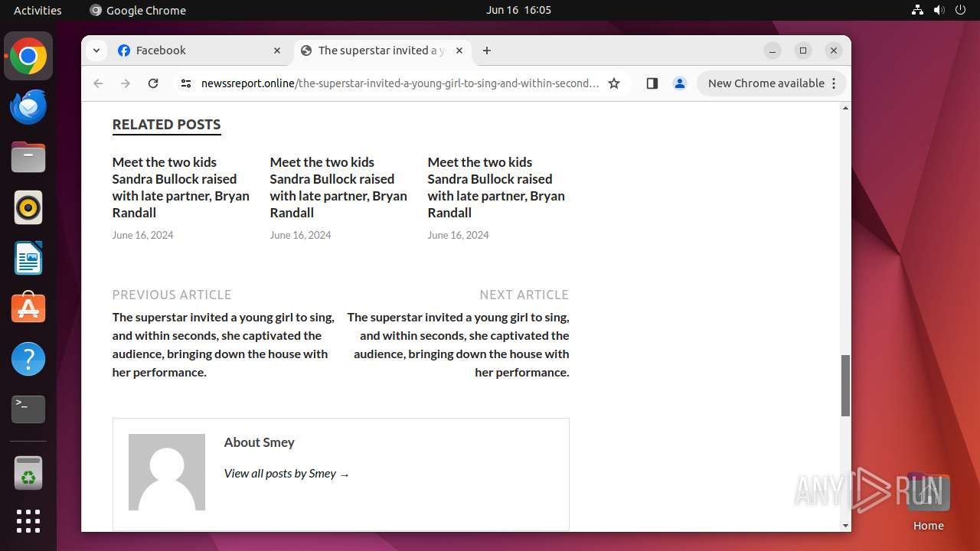Screen dimensions: 980x551
Task: Open the Chrome profile menu
Action: (x=680, y=83)
